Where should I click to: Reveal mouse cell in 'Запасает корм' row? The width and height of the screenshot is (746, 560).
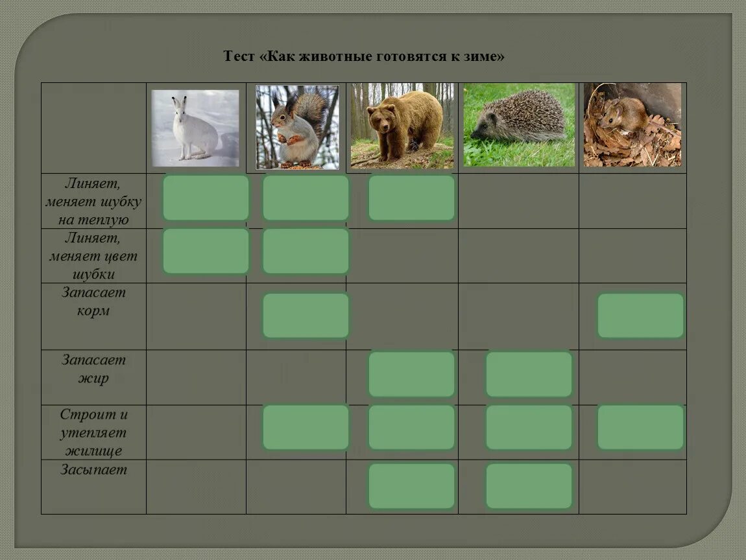(x=640, y=316)
